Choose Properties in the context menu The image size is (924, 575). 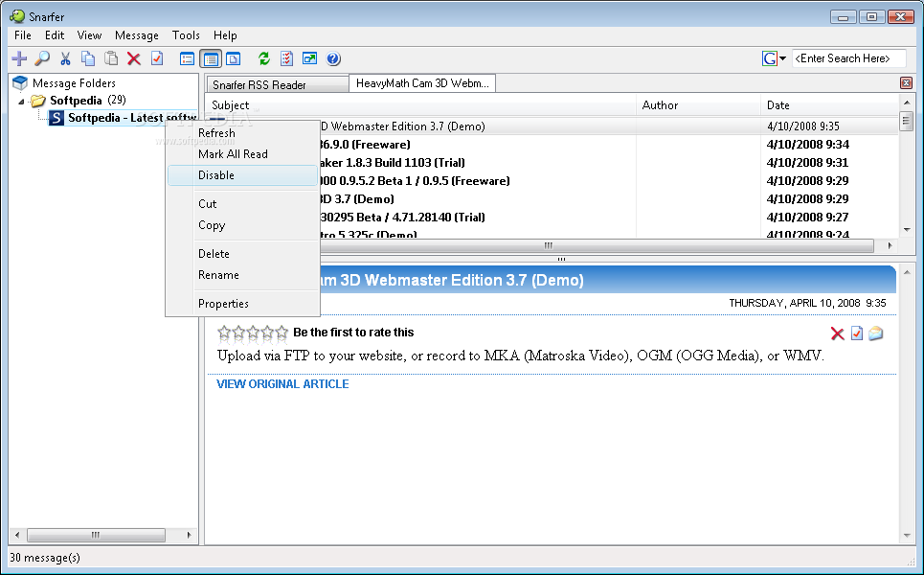[243, 304]
